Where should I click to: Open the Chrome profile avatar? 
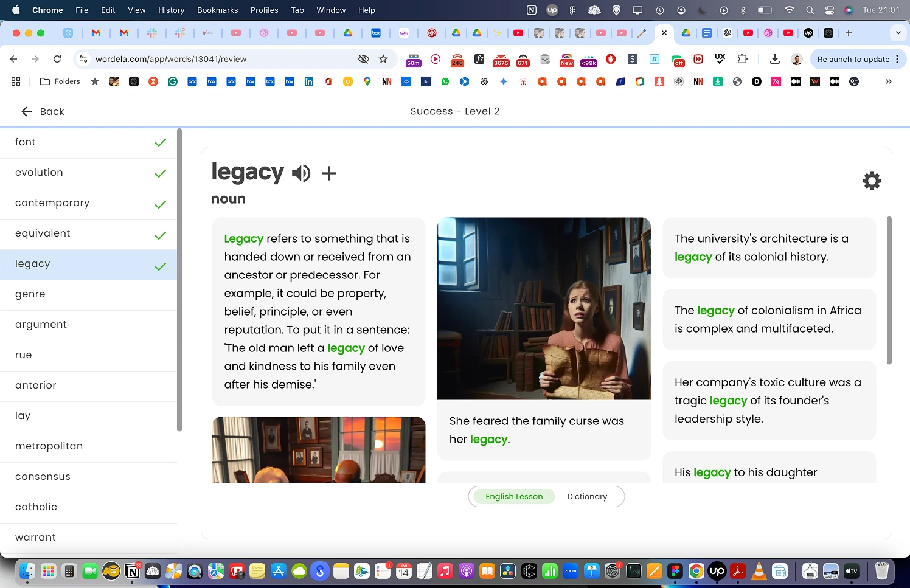point(796,59)
